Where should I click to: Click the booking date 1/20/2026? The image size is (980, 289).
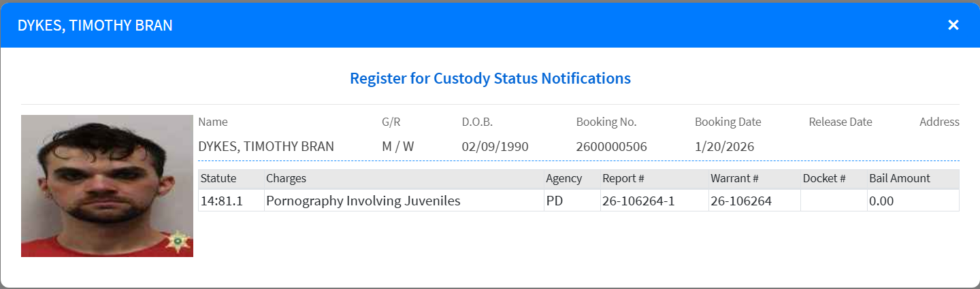[x=725, y=147]
